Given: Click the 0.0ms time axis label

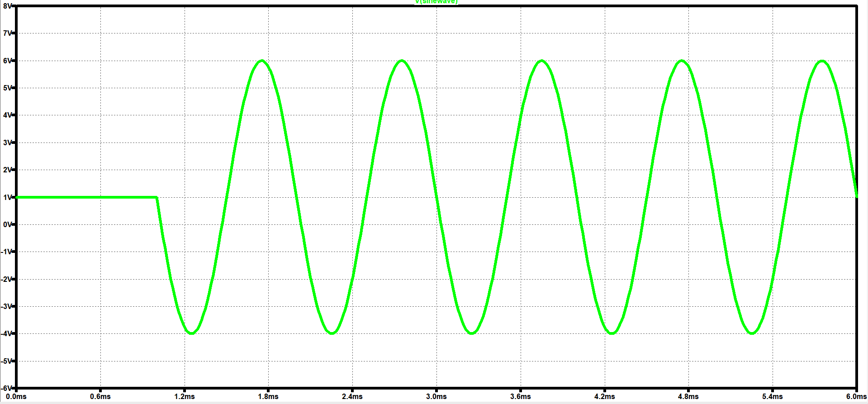Looking at the screenshot, I should 16,397.
